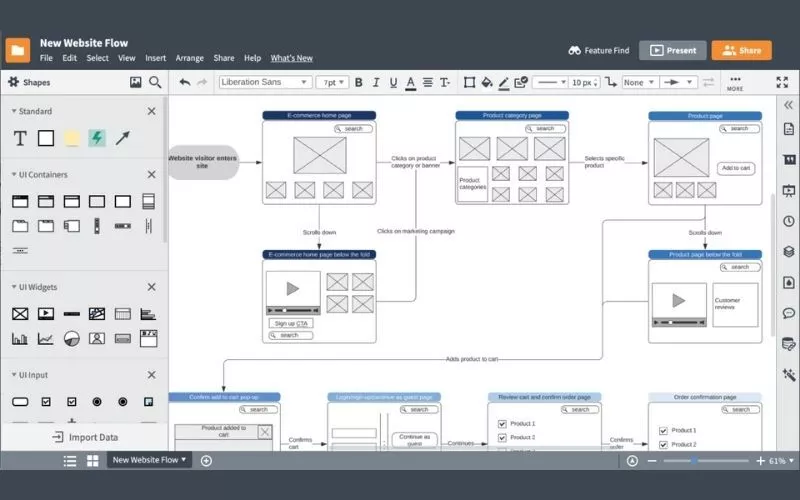
Task: Select the Text shape in Standard
Action: (19, 138)
